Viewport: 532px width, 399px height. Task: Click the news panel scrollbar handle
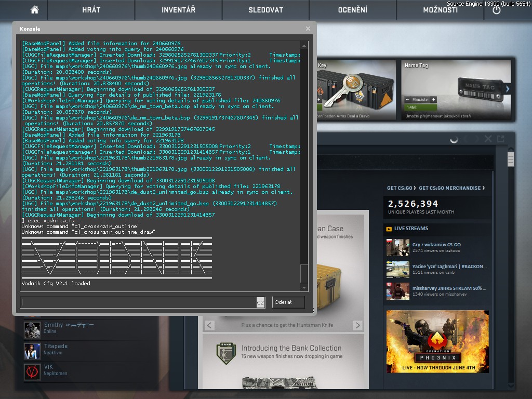pos(511,159)
